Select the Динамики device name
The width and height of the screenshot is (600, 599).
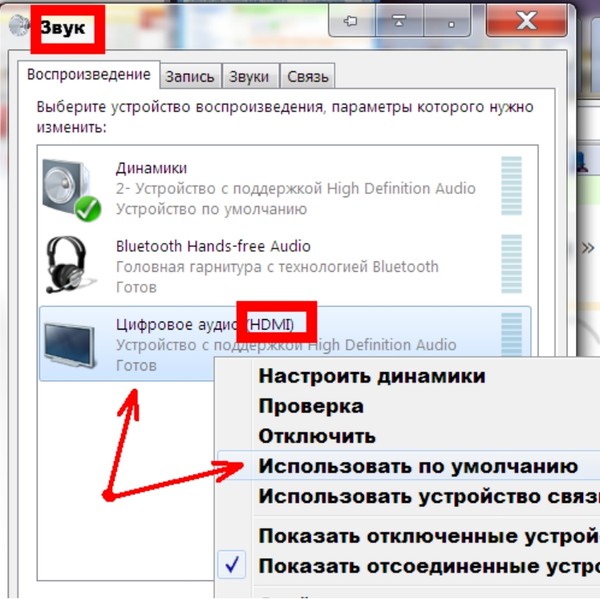(152, 168)
